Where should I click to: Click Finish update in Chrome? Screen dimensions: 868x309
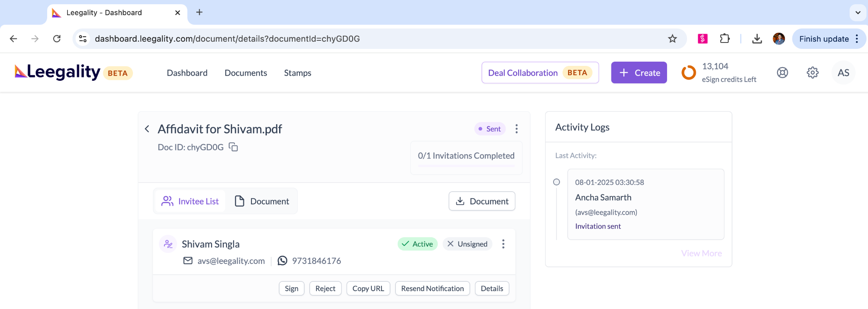point(824,39)
